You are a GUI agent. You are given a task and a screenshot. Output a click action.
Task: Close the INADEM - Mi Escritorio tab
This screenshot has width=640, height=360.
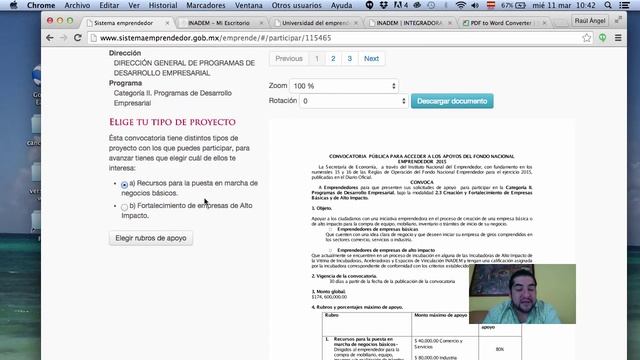(262, 23)
